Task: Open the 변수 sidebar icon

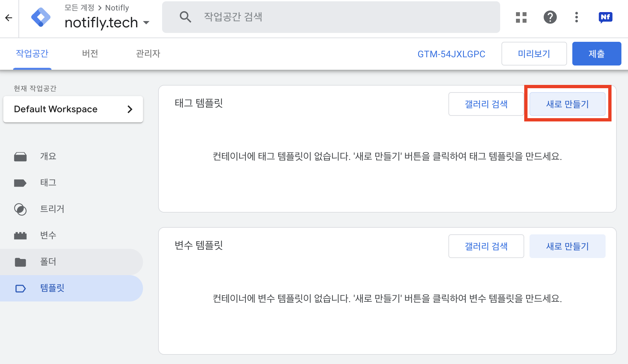Action: point(20,235)
